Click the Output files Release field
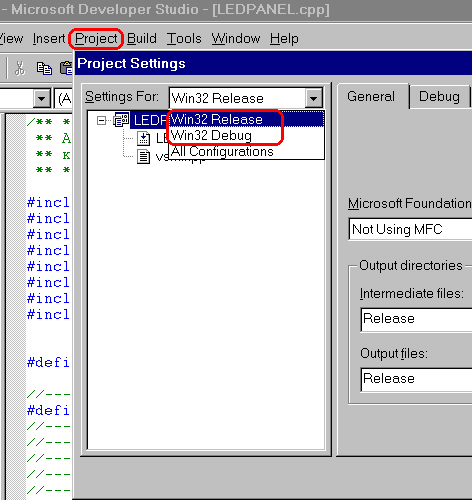 click(417, 379)
